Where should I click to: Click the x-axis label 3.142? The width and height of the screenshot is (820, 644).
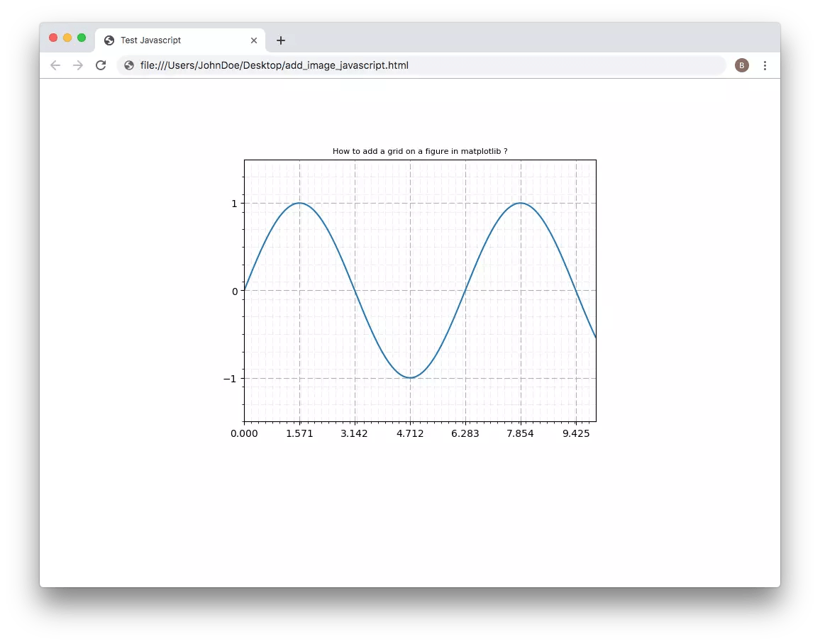(355, 433)
